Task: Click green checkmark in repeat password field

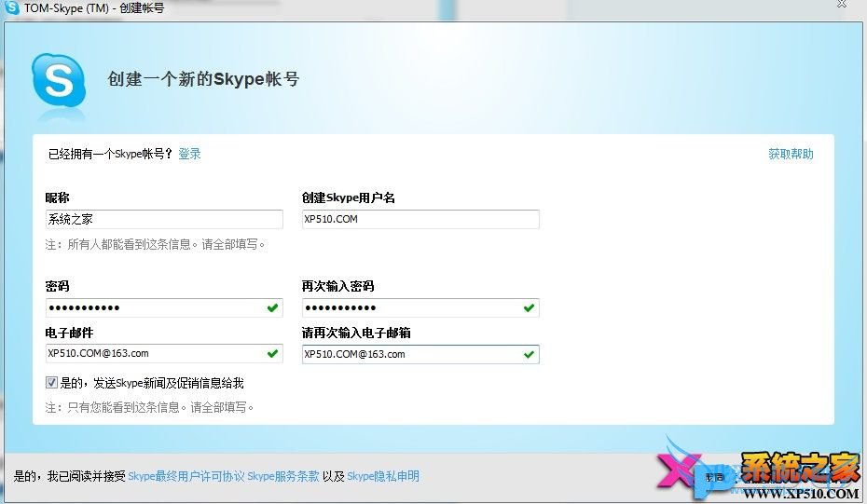Action: click(x=530, y=307)
